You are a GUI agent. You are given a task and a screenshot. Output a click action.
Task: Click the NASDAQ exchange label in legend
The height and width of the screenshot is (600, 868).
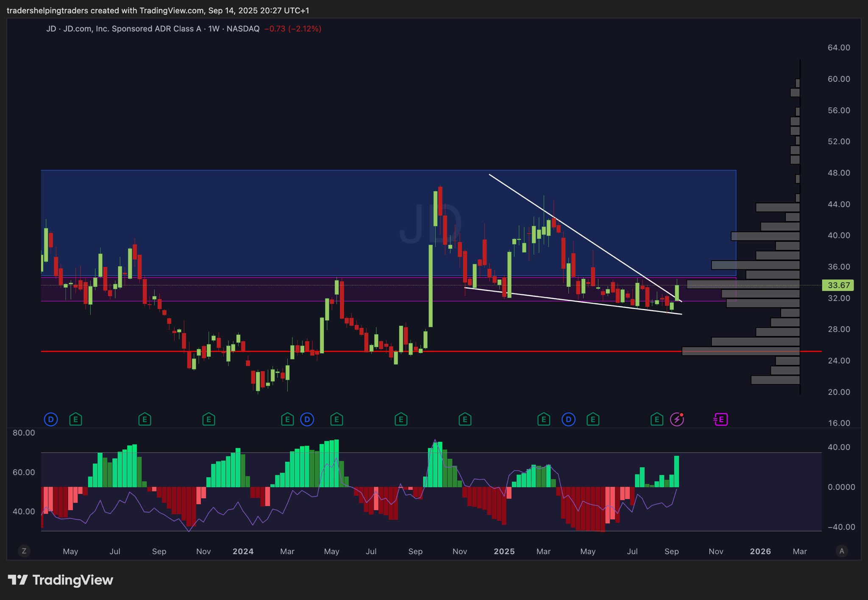tap(243, 29)
